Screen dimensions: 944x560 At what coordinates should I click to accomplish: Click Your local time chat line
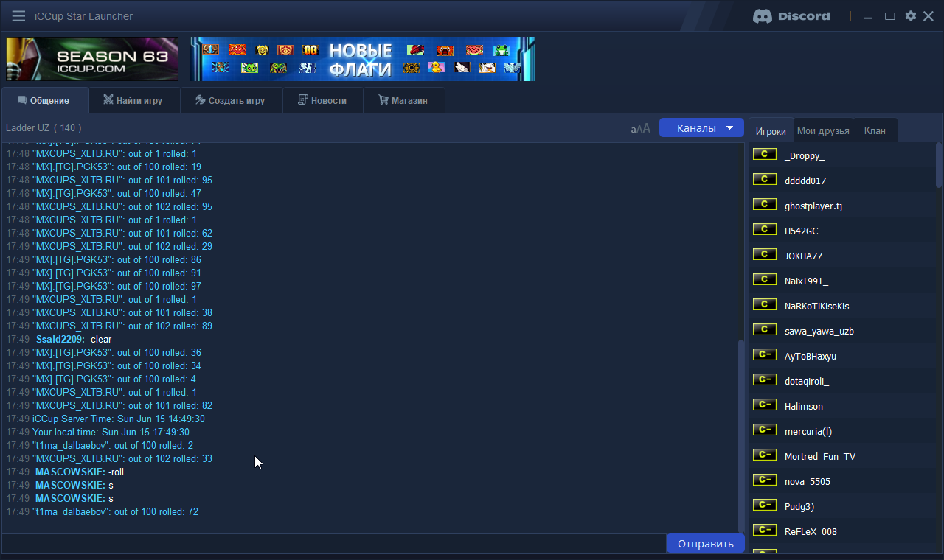coord(111,432)
